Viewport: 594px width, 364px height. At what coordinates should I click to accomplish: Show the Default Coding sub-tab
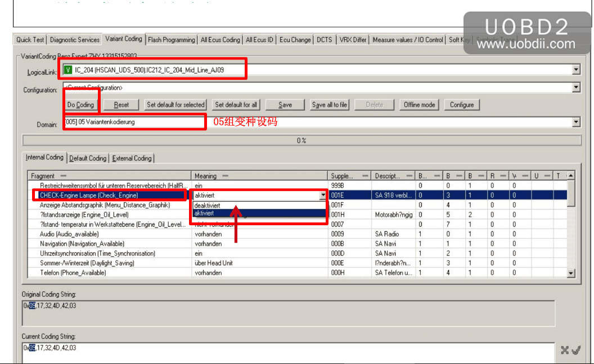click(88, 158)
